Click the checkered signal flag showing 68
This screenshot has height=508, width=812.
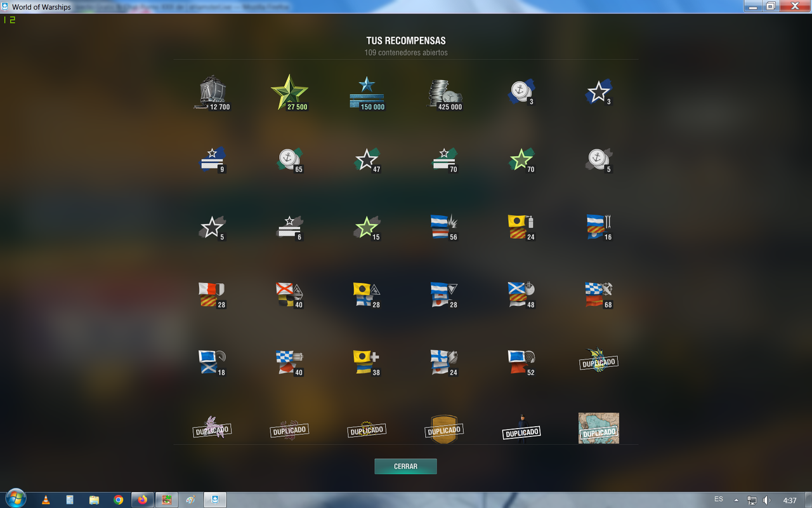pos(599,295)
